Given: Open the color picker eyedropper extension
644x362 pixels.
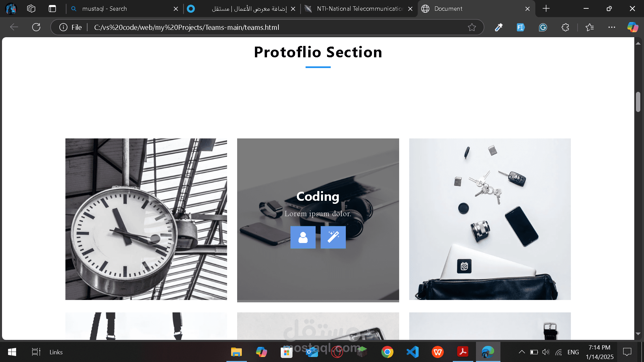Looking at the screenshot, I should 499,27.
